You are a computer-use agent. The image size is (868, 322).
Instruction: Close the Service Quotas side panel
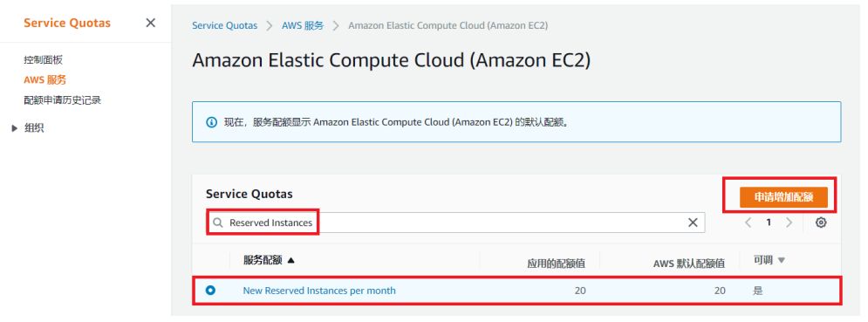(x=150, y=24)
